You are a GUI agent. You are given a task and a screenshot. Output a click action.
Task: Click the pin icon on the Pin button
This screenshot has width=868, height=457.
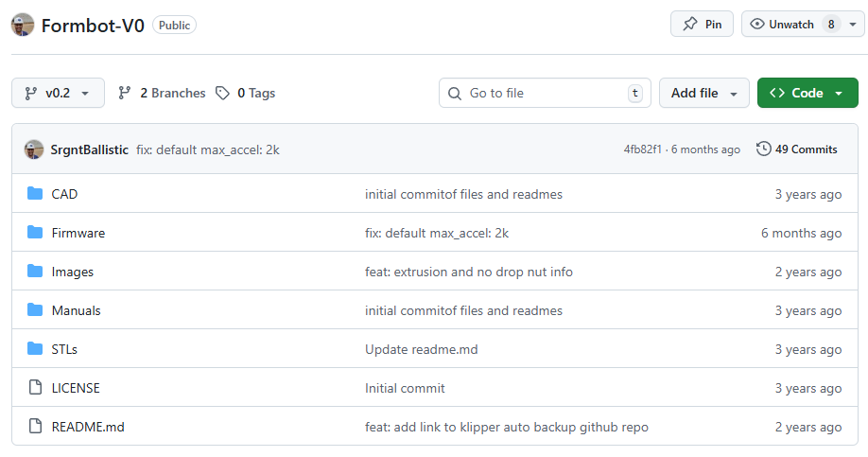tap(690, 24)
